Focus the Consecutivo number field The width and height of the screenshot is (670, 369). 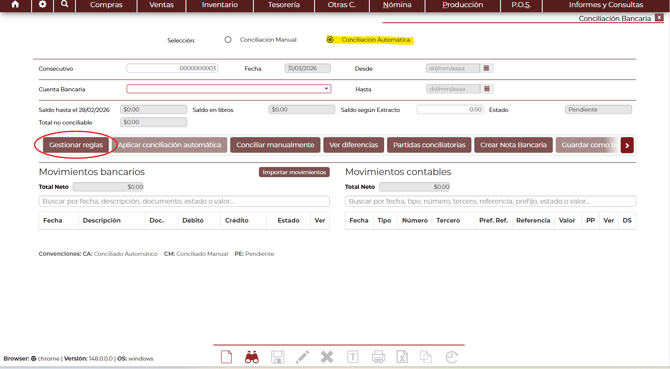pos(172,68)
